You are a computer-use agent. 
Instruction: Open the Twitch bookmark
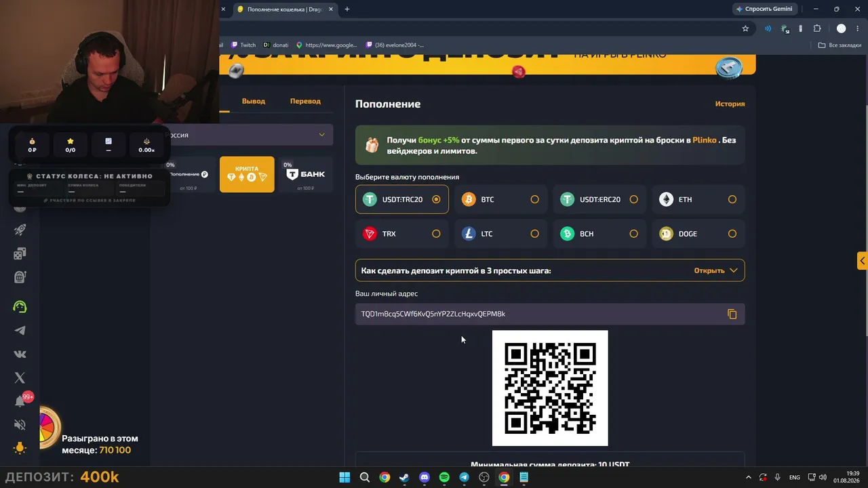(243, 45)
